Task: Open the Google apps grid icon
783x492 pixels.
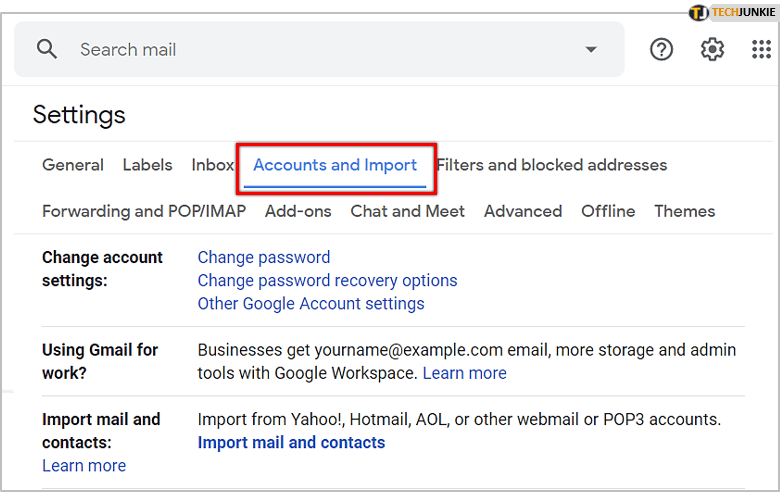Action: coord(761,49)
